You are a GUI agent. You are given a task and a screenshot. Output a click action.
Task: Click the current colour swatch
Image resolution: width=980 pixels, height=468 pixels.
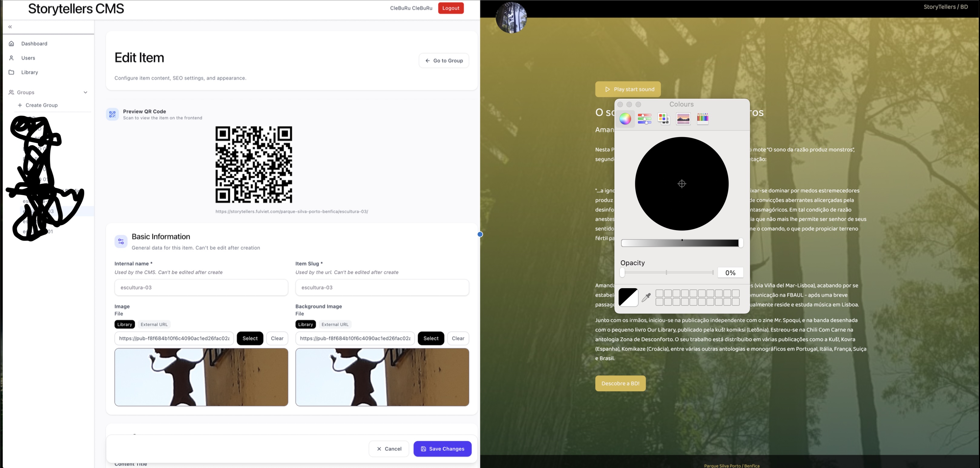pos(628,297)
